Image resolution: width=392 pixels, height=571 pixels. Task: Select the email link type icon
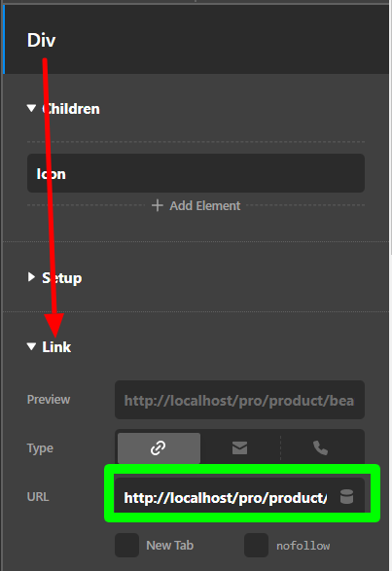pyautogui.click(x=239, y=447)
